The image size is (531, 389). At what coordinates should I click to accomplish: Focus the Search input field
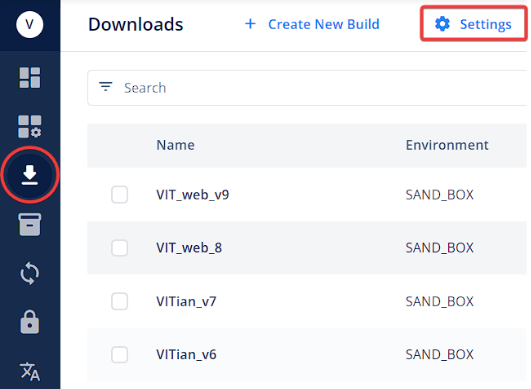coord(308,88)
